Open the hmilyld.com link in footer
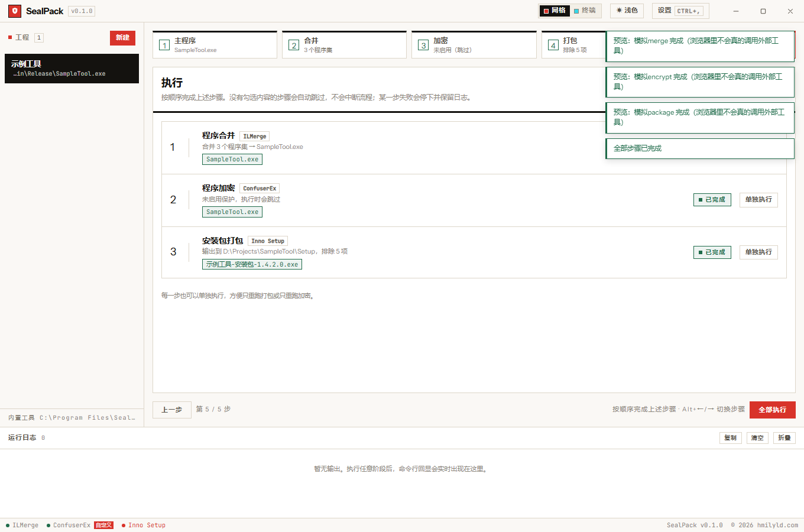The image size is (804, 532). [x=777, y=525]
